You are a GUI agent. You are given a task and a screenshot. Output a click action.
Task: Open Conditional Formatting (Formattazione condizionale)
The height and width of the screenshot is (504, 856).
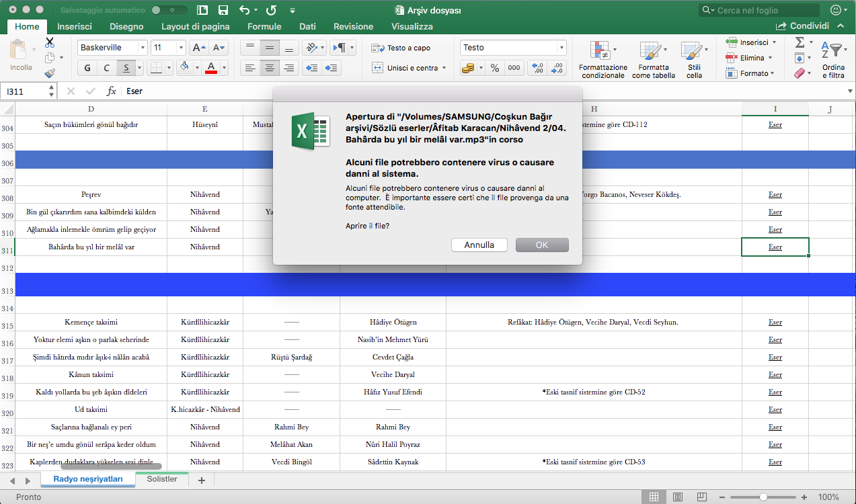point(603,60)
